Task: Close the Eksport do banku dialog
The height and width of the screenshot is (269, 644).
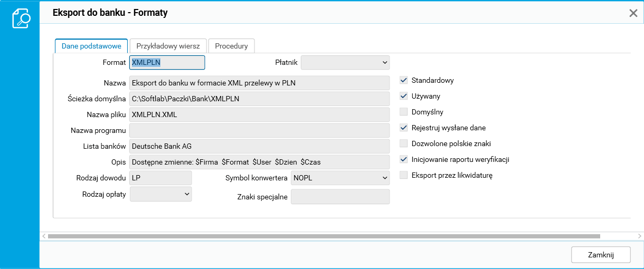Action: coord(633,13)
